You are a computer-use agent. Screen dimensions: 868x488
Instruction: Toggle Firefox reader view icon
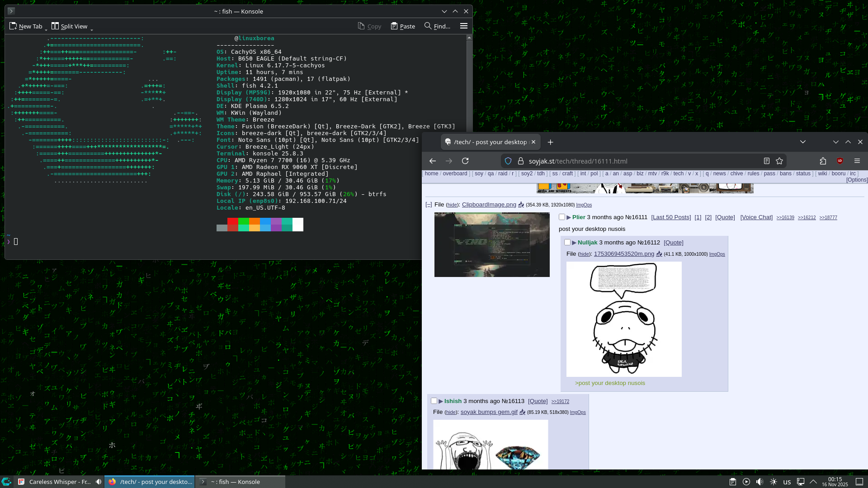pyautogui.click(x=767, y=161)
